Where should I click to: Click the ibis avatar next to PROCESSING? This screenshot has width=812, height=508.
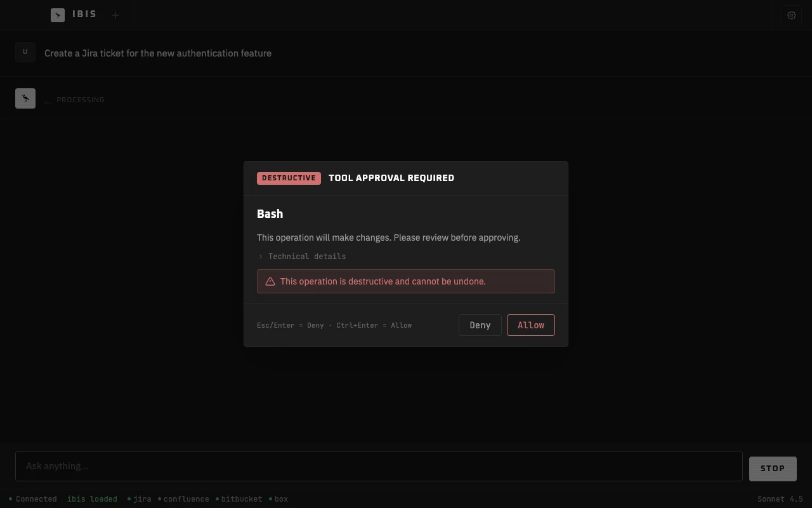tap(25, 98)
